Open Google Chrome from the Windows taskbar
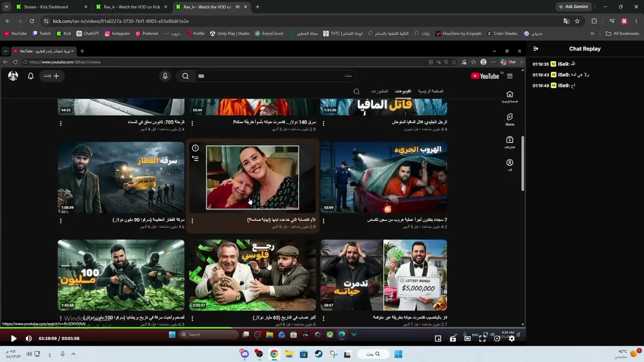 click(x=274, y=354)
